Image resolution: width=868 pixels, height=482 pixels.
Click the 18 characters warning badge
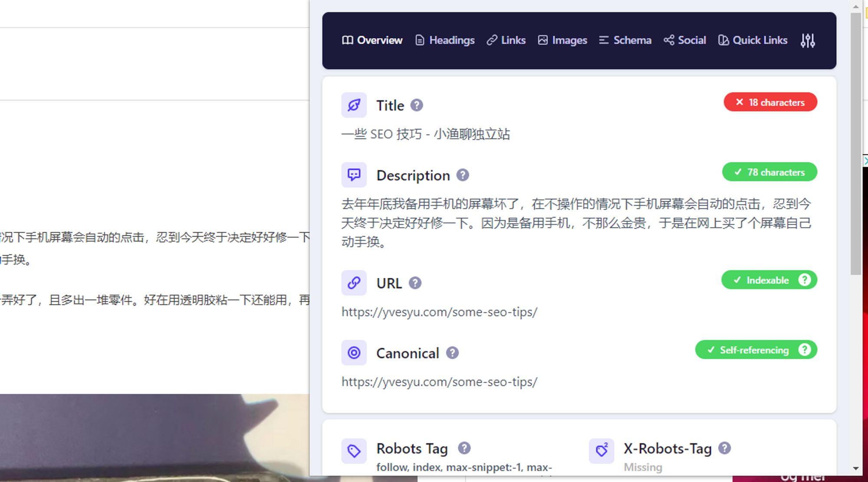tap(770, 102)
